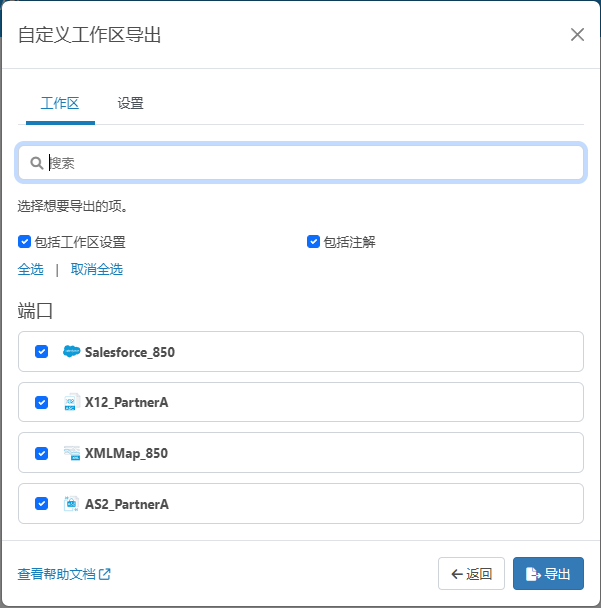Click the external link icon beside help docs

[105, 574]
